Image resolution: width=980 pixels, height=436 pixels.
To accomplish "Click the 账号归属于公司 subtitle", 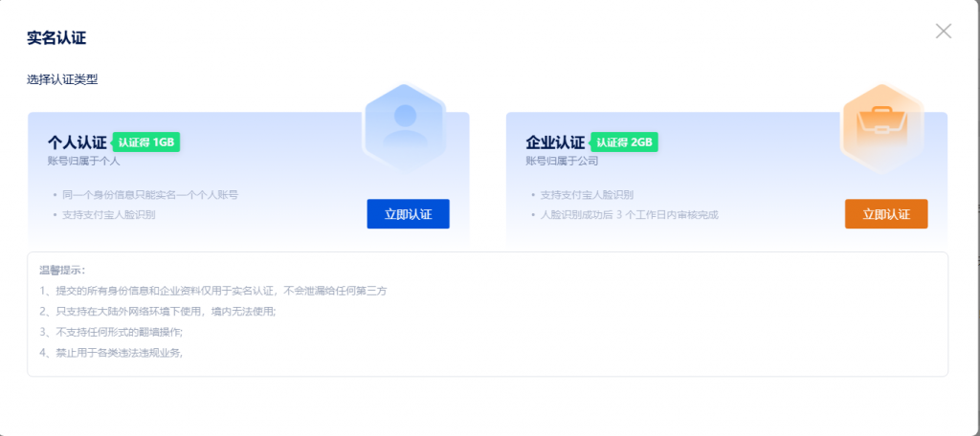I will [x=562, y=162].
